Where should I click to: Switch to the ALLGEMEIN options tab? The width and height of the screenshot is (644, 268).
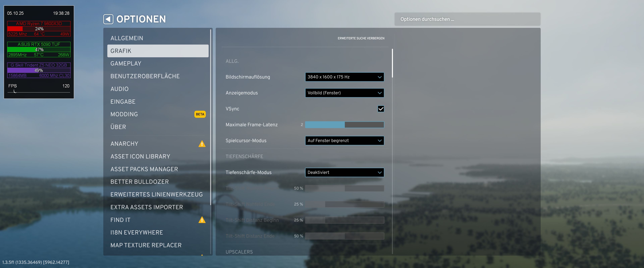[x=127, y=38]
